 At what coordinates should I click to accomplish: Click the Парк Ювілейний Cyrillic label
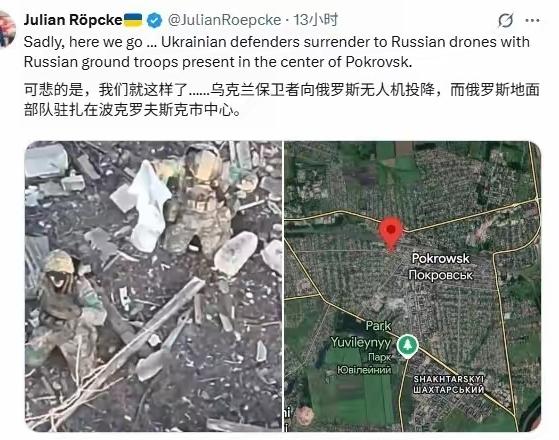point(364,363)
